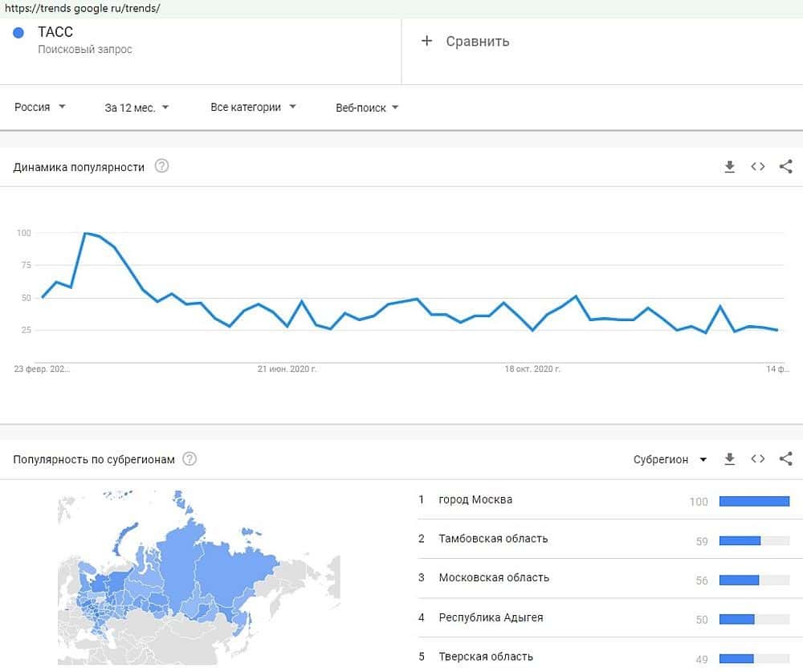Viewport: 803px width, 672px height.
Task: Click the Russia map thumbnail
Action: (x=198, y=578)
